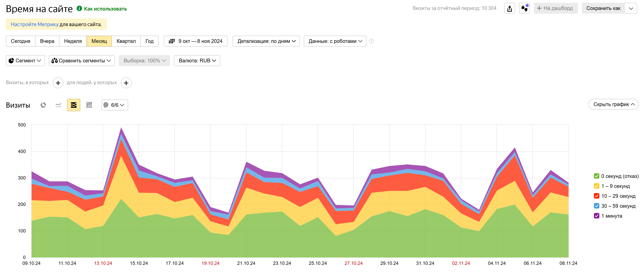The height and width of the screenshot is (273, 644).
Task: Switch to pie chart view
Action: click(43, 105)
